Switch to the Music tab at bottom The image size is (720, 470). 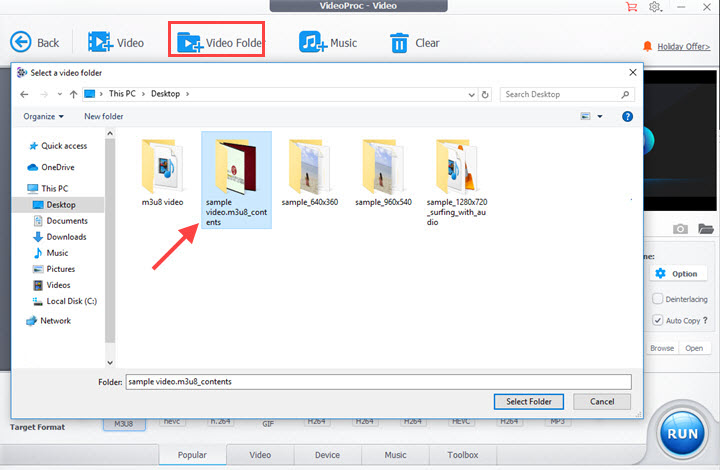(x=395, y=455)
